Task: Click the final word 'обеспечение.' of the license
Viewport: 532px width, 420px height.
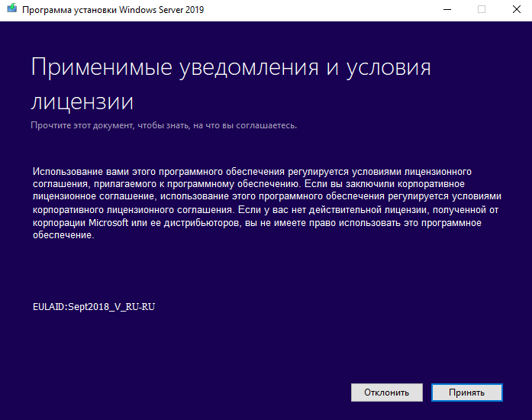Action: (64, 235)
